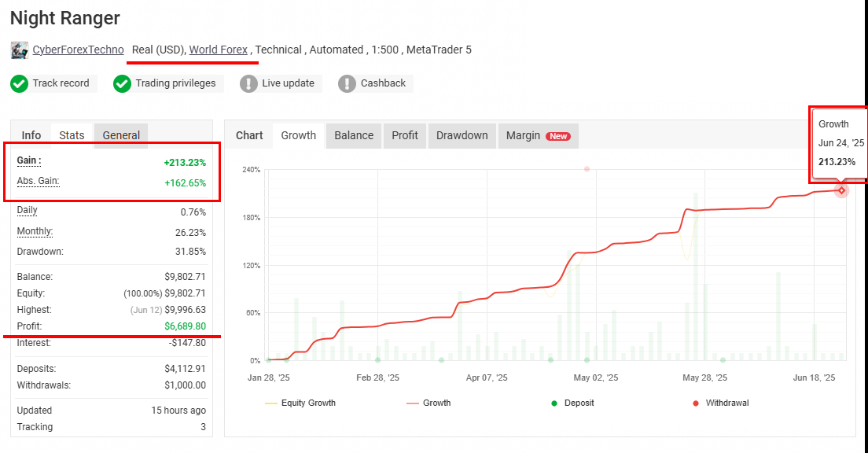Viewport: 868px width, 453px height.
Task: Click the May 02, '25 axis label
Action: (x=596, y=377)
